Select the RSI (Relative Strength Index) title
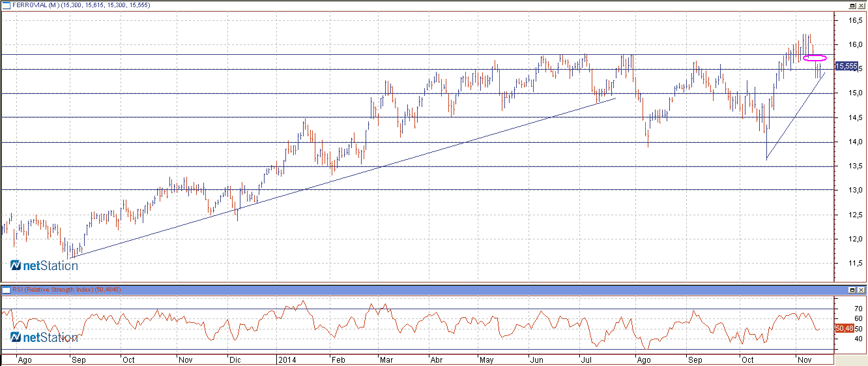The width and height of the screenshot is (868, 366). (53, 289)
